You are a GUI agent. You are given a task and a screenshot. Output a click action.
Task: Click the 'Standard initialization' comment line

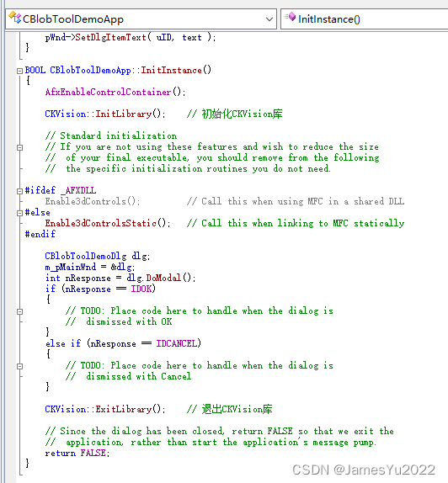pos(111,135)
